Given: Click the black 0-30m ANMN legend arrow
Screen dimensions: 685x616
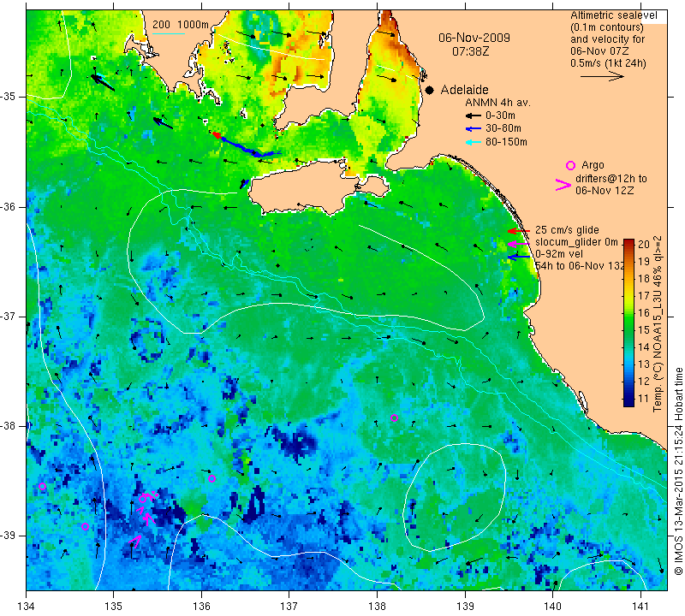Looking at the screenshot, I should point(474,115).
